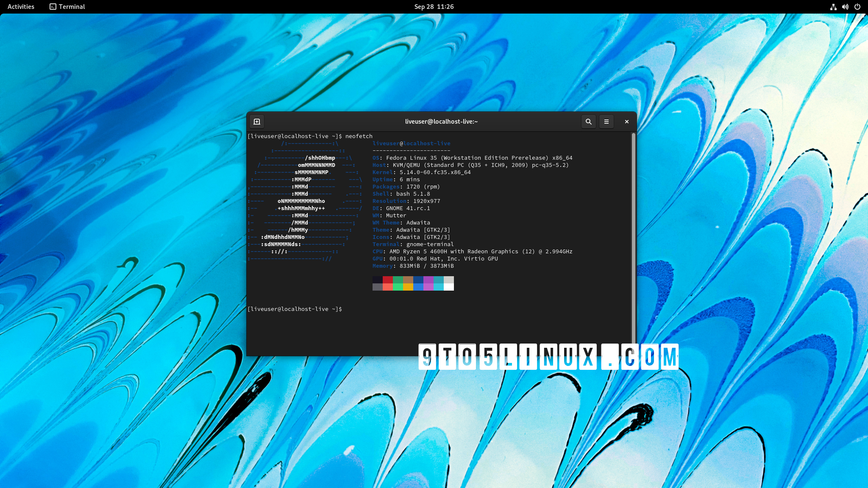Open a new terminal tab

pos(257,122)
